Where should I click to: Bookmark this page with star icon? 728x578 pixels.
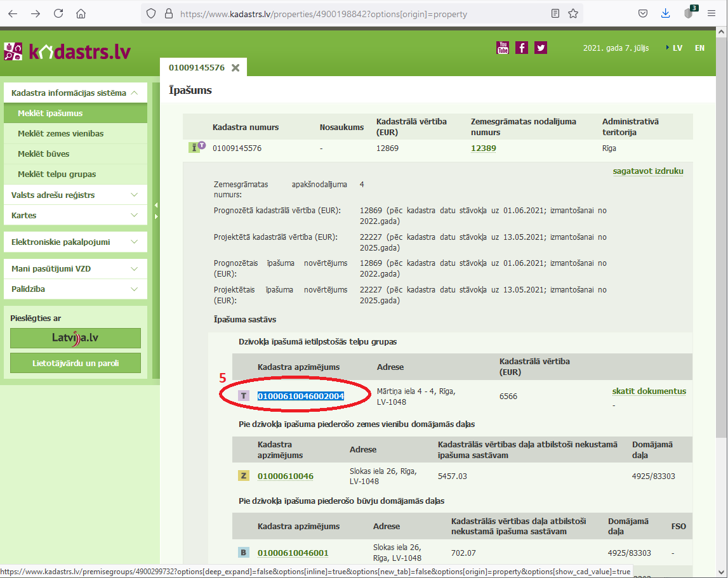573,13
